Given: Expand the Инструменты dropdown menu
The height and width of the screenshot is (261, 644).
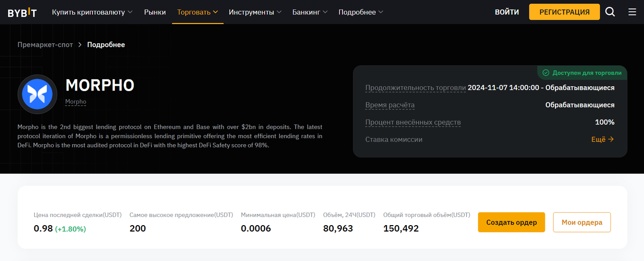Looking at the screenshot, I should [255, 12].
